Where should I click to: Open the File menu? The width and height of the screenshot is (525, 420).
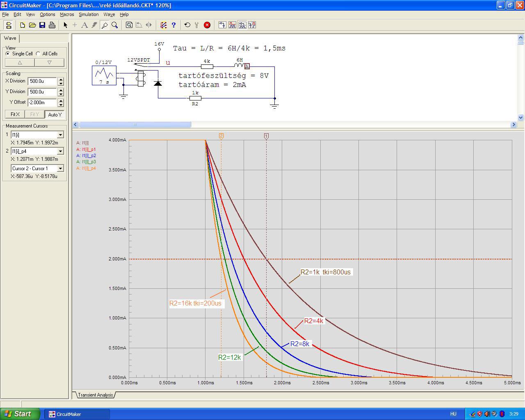(5, 14)
